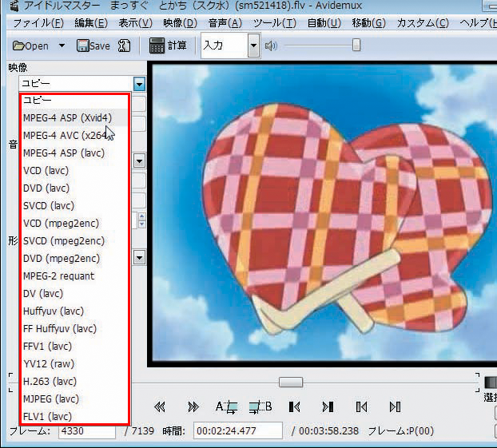Viewport: 497px width, 448px height.
Task: Select VCD (lavc) from the list
Action: point(74,171)
